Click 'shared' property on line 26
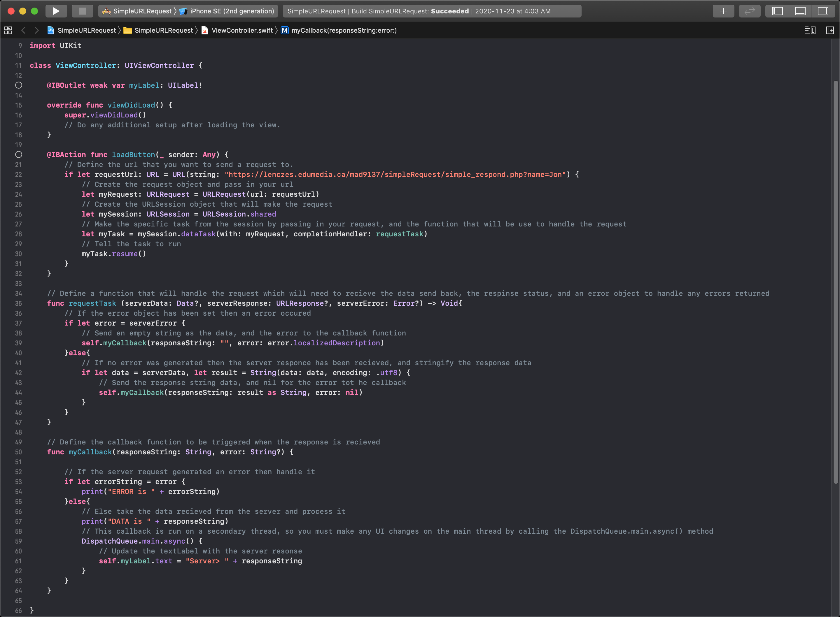This screenshot has width=840, height=617. tap(263, 214)
